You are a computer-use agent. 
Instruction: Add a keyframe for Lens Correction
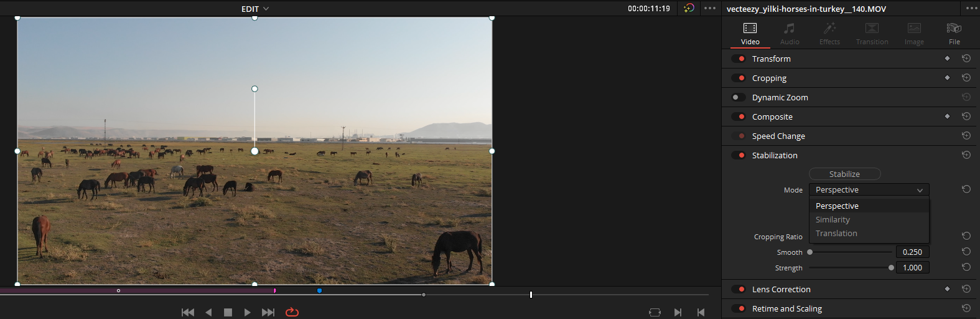click(x=947, y=289)
